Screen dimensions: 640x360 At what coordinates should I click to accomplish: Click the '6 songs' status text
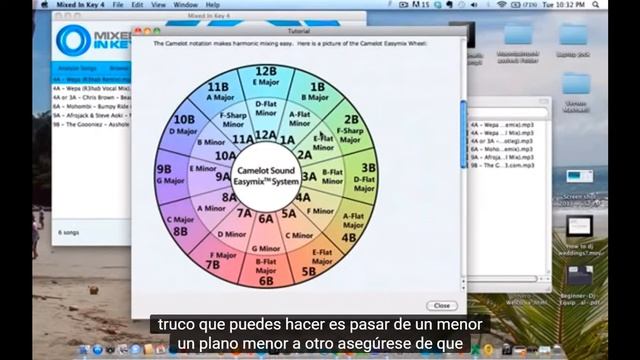click(68, 233)
